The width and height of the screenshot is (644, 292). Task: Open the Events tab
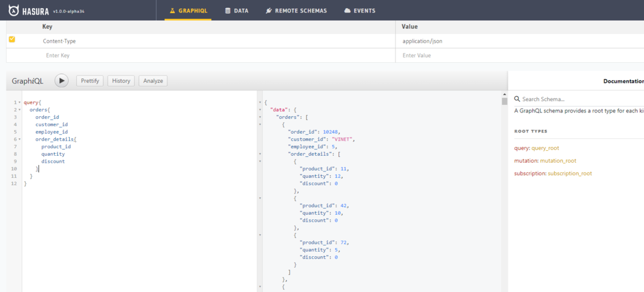tap(360, 11)
